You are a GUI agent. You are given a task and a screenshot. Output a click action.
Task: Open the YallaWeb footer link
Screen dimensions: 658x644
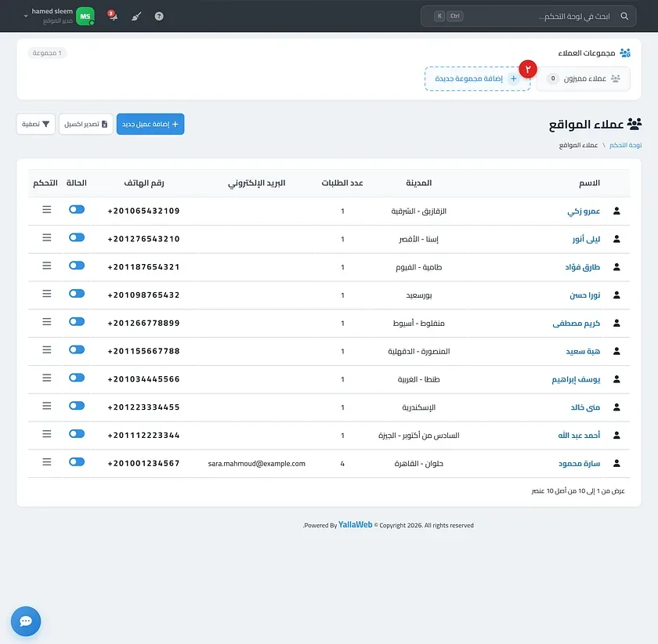click(x=355, y=525)
